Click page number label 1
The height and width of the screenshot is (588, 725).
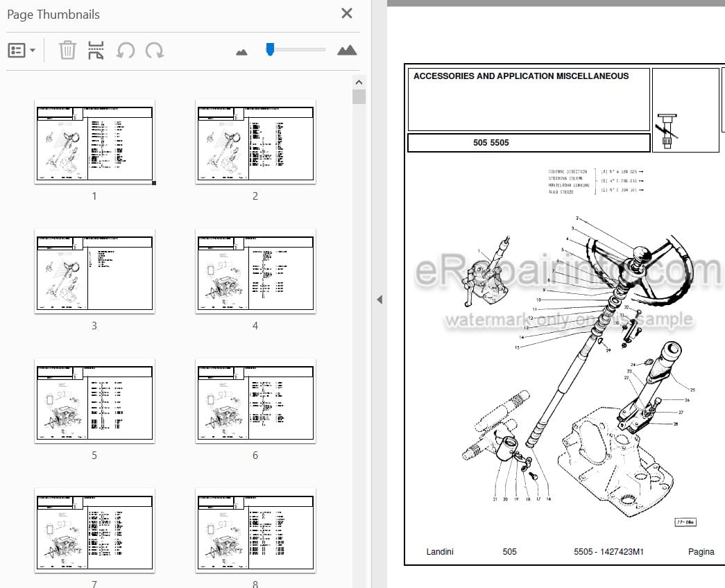pyautogui.click(x=94, y=196)
